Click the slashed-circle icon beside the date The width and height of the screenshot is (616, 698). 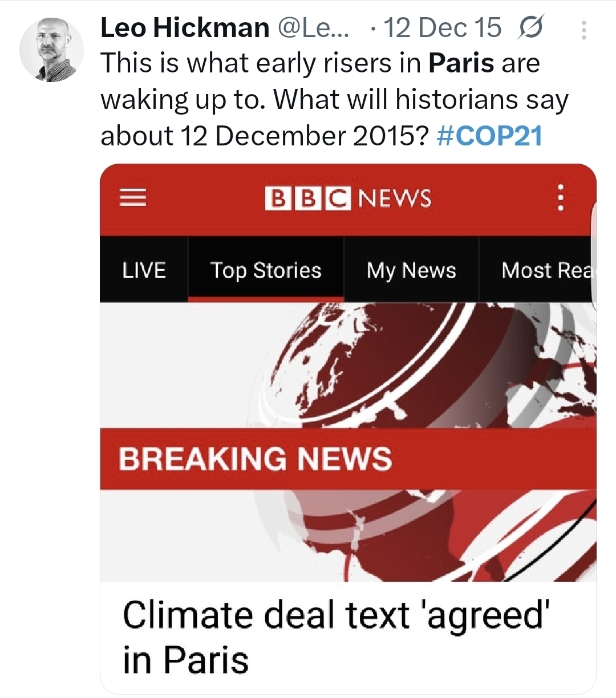click(x=530, y=28)
